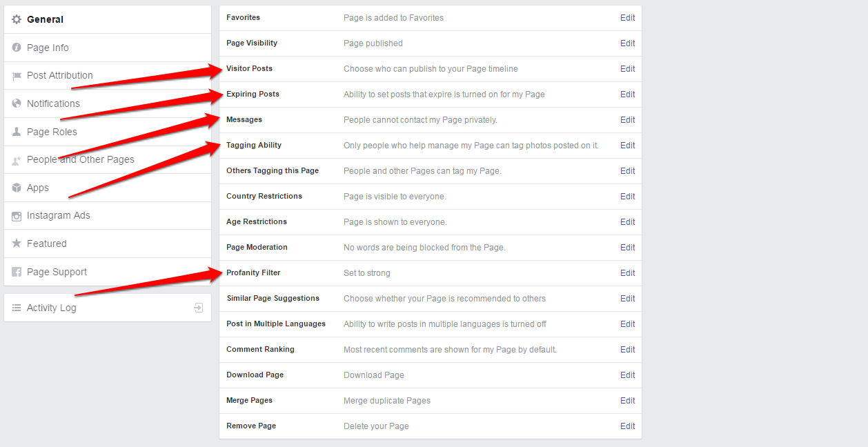This screenshot has width=868, height=447.
Task: Click the Post Attribution flag icon
Action: pos(17,76)
